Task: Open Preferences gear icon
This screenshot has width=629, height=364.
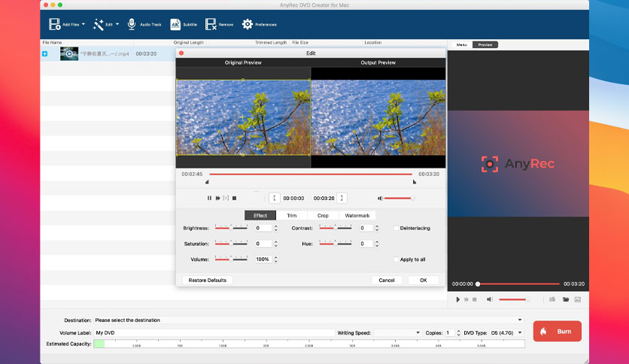Action: [x=248, y=25]
